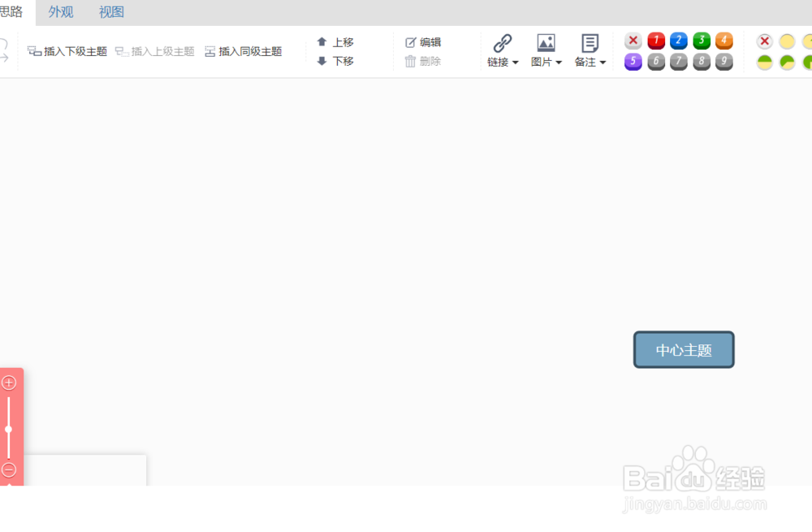Move node up with 上移
Screen dimensions: 812x532
[x=335, y=42]
